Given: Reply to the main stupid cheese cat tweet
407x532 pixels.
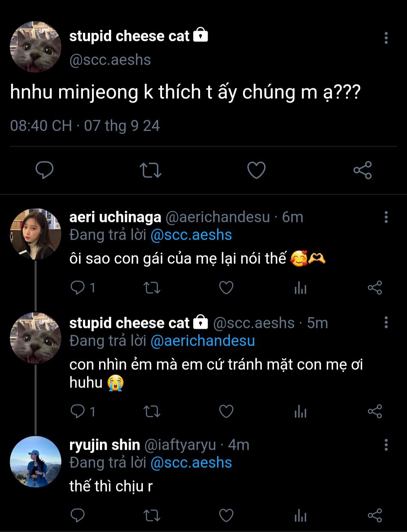Looking at the screenshot, I should (x=44, y=170).
